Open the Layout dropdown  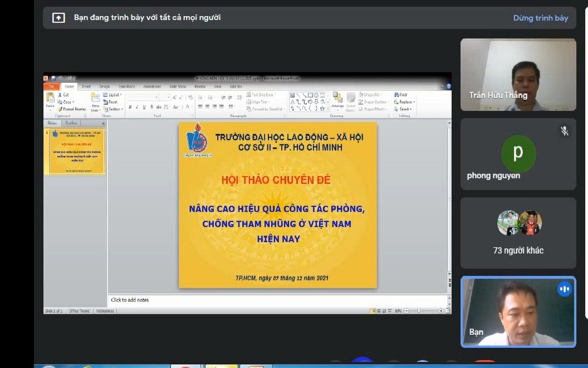click(x=113, y=95)
